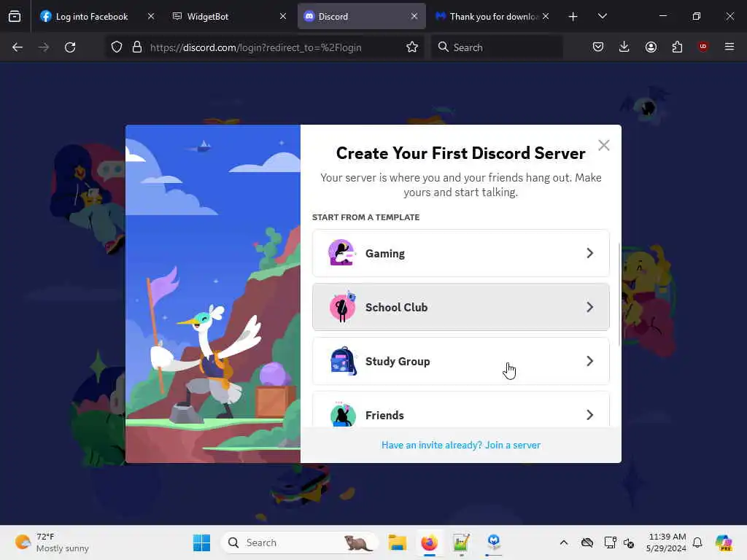This screenshot has height=560, width=747.
Task: Bookmark this page with star icon
Action: 412,47
